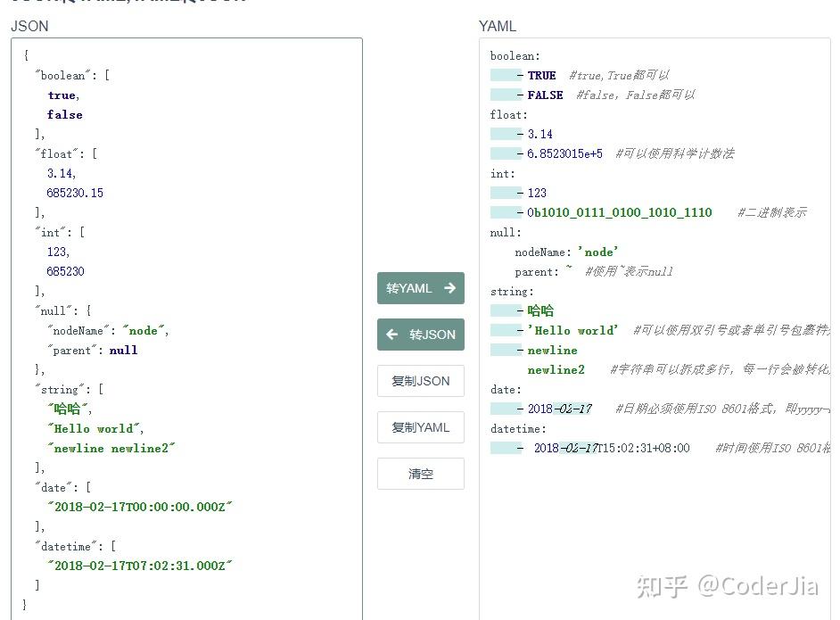Clear both editors with 清空 button
The height and width of the screenshot is (620, 840).
(421, 474)
